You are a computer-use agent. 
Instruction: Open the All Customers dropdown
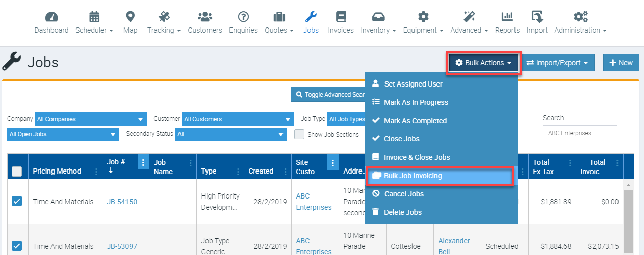[238, 119]
